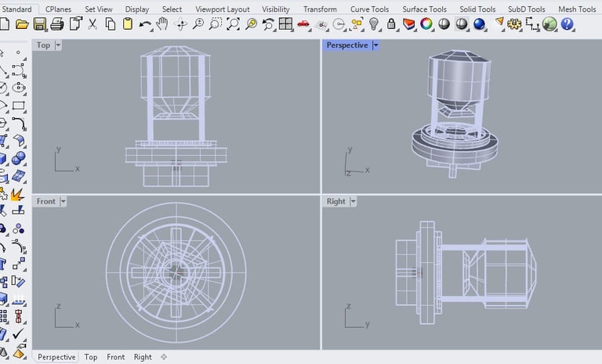This screenshot has width=602, height=364.
Task: Undo the last action
Action: coord(146,24)
